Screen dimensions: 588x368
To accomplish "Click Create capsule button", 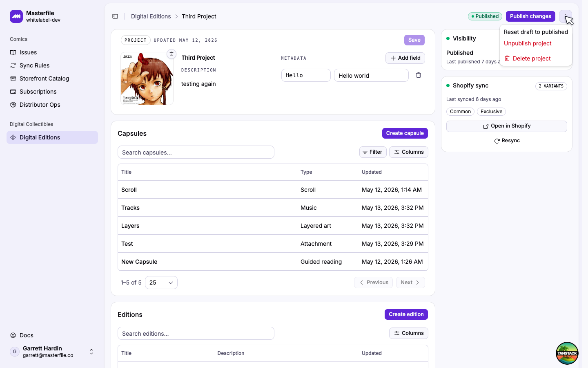I will [x=405, y=133].
